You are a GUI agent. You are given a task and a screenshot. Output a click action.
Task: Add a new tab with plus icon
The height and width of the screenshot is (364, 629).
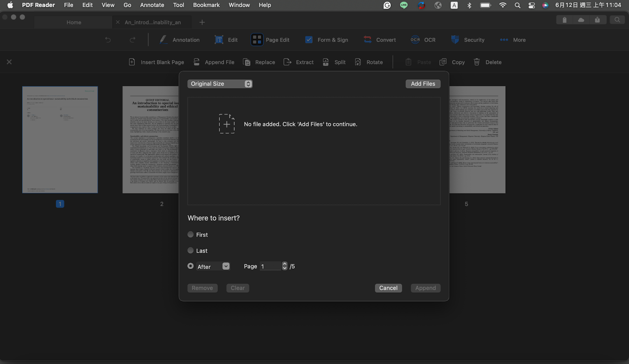point(202,22)
